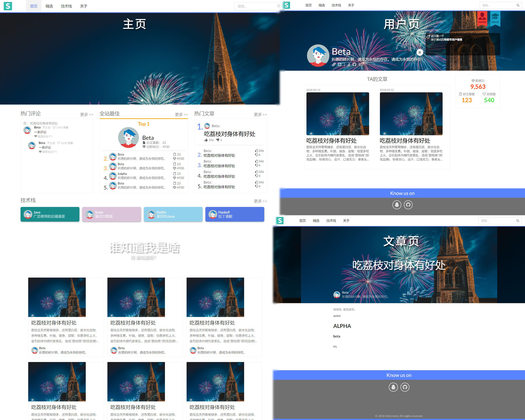The height and width of the screenshot is (420, 525).
Task: Open hot article number 2 title link
Action: [x=219, y=155]
